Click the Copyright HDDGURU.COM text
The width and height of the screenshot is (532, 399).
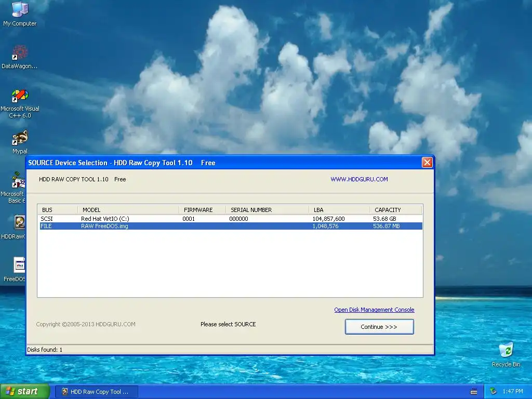tap(86, 324)
